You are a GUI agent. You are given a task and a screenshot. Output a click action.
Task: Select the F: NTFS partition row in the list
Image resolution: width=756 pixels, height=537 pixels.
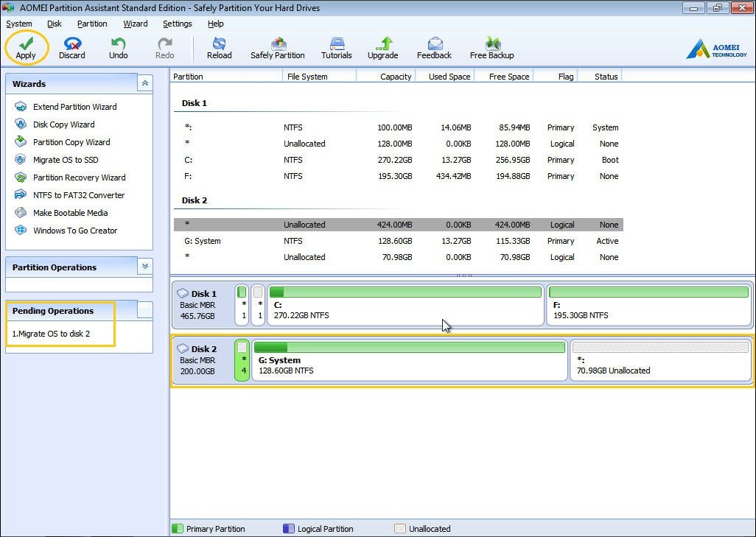(398, 176)
